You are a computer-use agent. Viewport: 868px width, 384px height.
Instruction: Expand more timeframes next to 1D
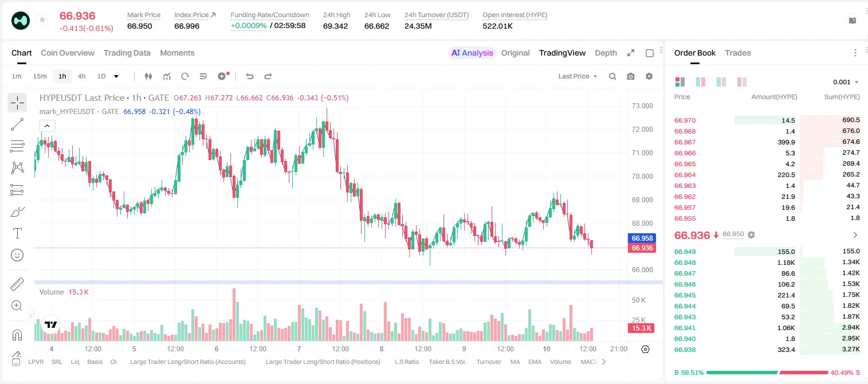(x=116, y=76)
